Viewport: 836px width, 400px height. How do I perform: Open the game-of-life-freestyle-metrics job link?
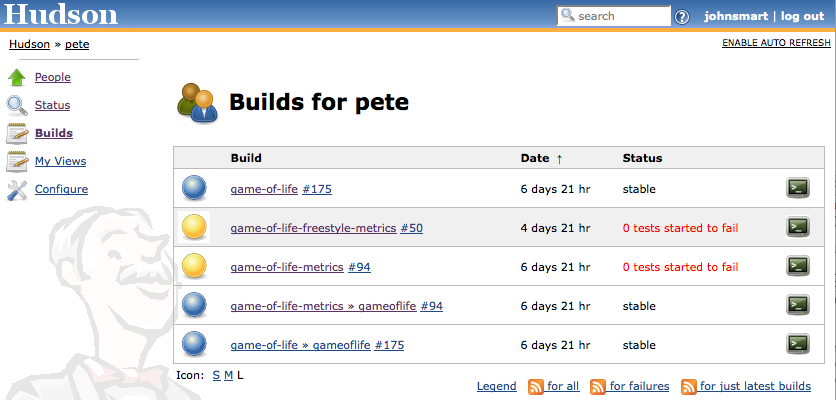(314, 228)
